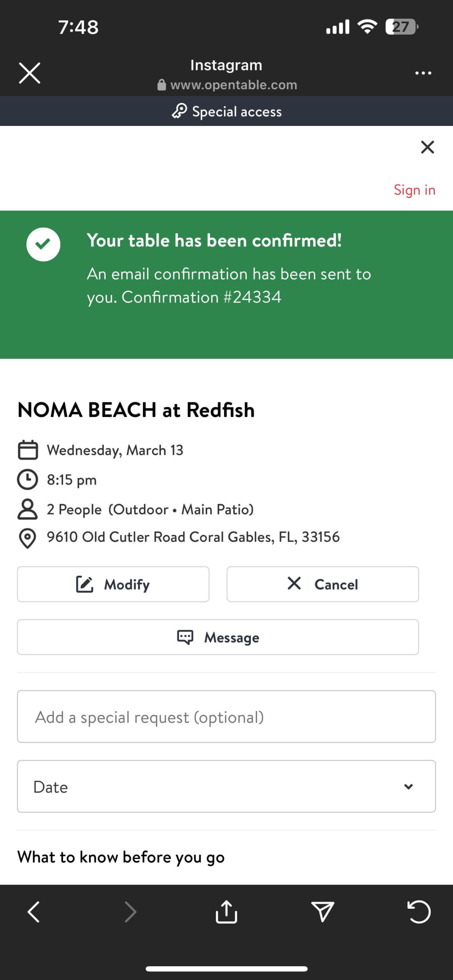Send page via the paper-plane icon
The height and width of the screenshot is (980, 453).
(322, 912)
